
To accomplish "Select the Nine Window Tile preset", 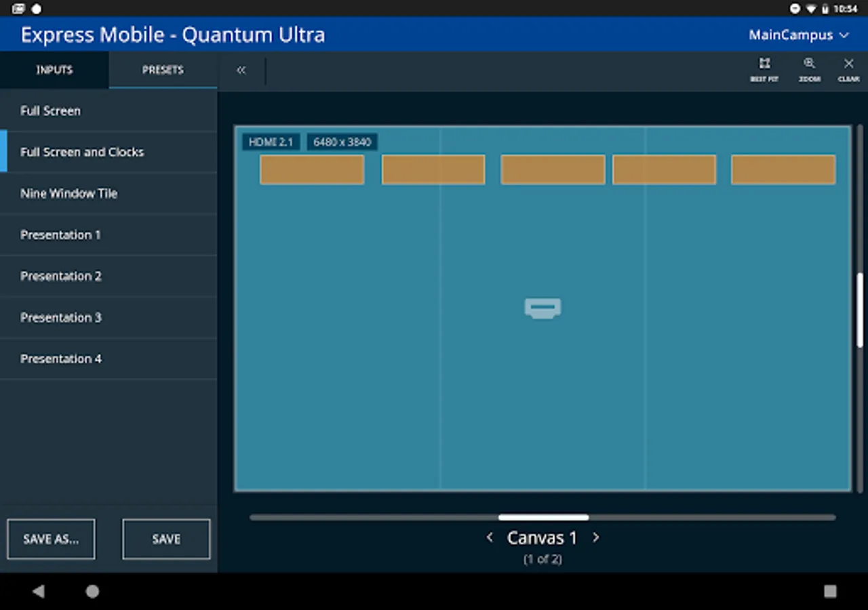I will [x=108, y=193].
